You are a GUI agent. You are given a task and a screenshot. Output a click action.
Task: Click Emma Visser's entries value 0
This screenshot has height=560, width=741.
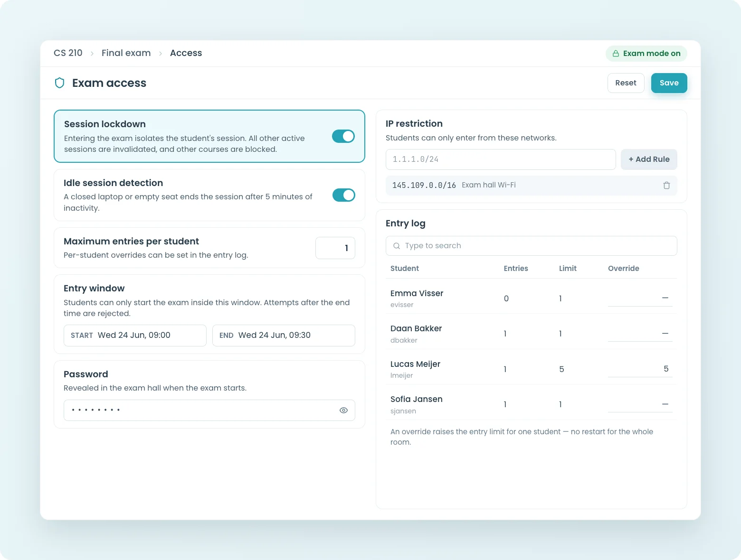click(506, 299)
